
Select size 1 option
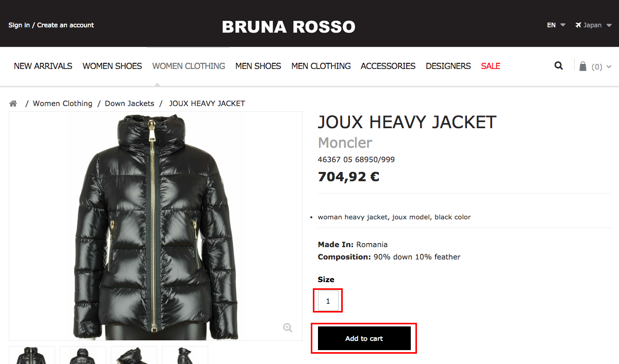click(x=328, y=301)
